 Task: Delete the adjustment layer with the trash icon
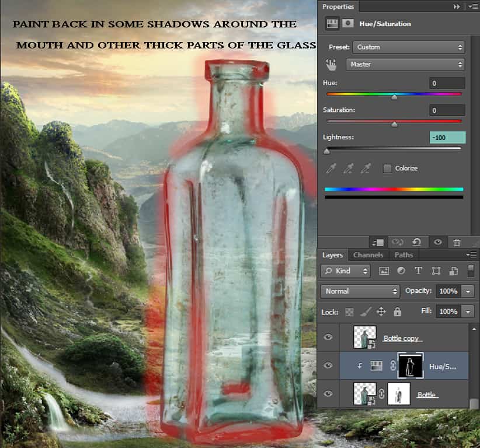tap(457, 243)
